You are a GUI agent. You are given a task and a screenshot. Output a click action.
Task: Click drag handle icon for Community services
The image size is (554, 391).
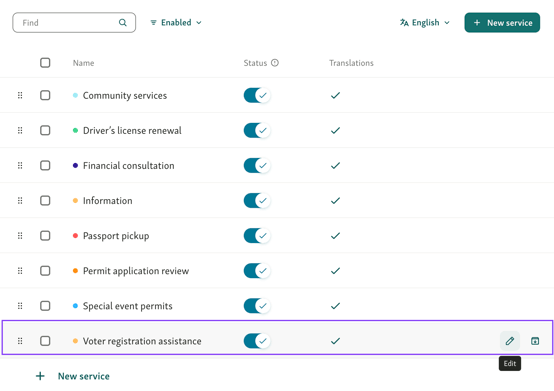(20, 95)
